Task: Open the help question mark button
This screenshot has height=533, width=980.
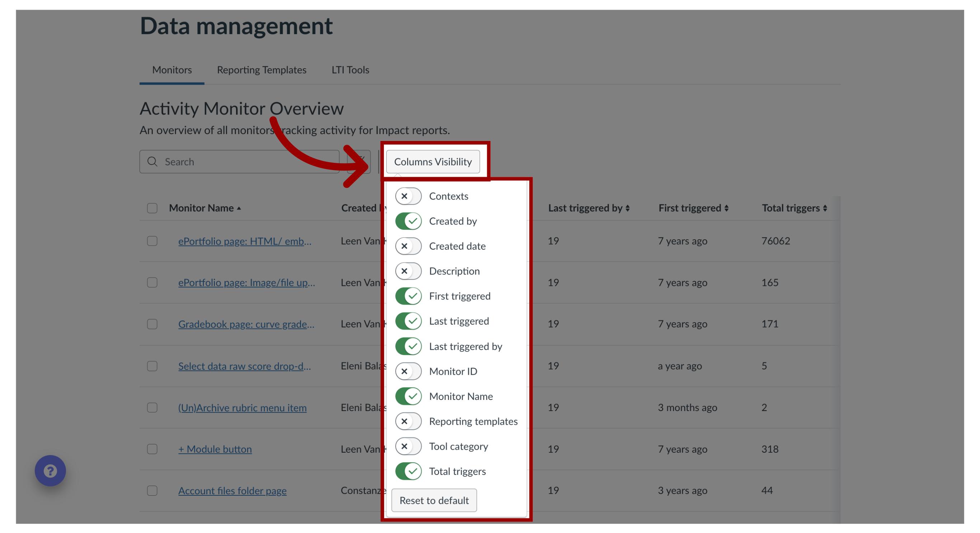Action: pos(50,471)
